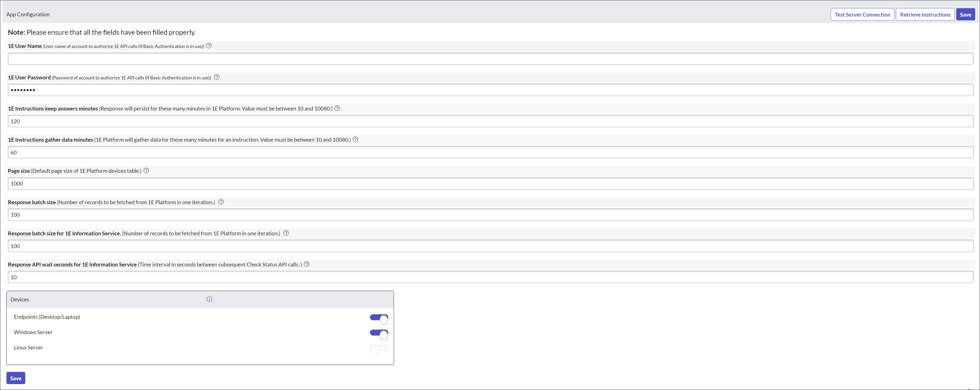Open help icon beside Response batch size
The width and height of the screenshot is (980, 390).
tap(221, 202)
